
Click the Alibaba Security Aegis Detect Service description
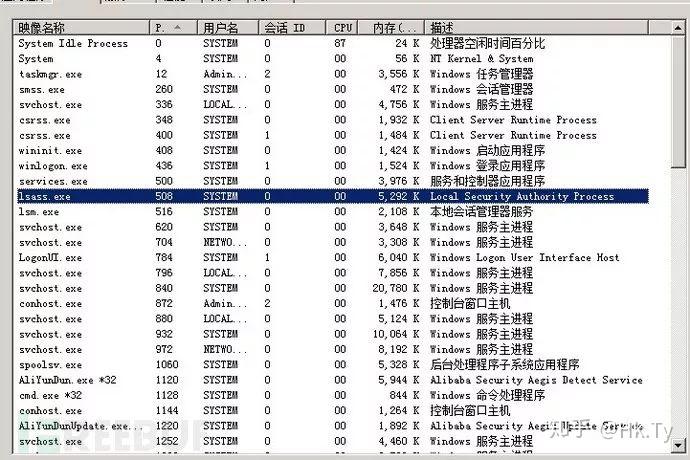tap(536, 380)
